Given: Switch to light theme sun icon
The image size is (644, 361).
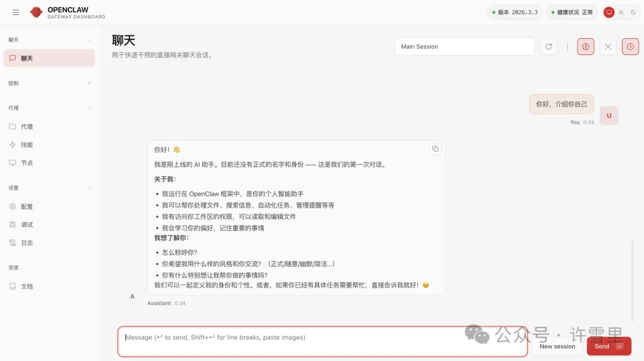Looking at the screenshot, I should pos(621,12).
